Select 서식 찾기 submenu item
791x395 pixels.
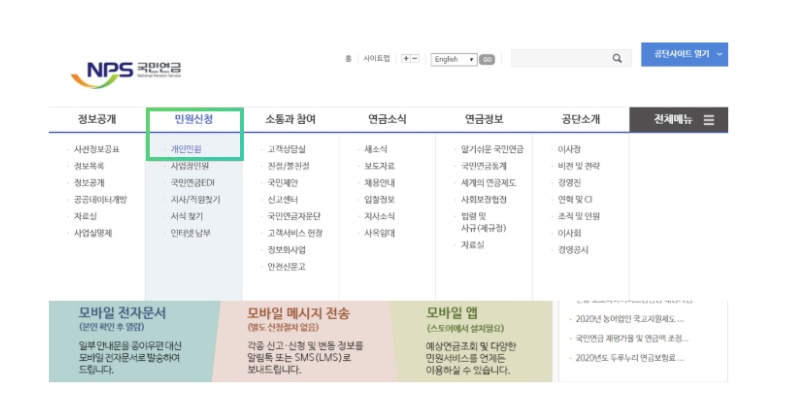pyautogui.click(x=187, y=216)
